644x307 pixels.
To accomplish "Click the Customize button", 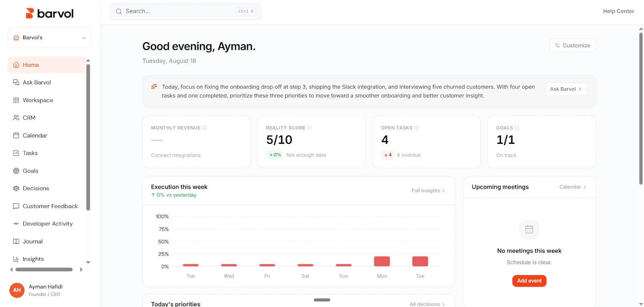I will tap(572, 46).
